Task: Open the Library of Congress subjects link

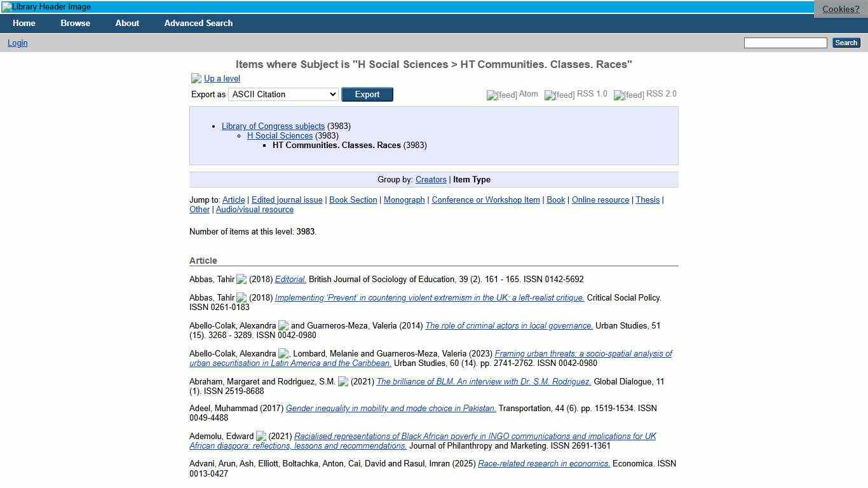Action: (273, 126)
